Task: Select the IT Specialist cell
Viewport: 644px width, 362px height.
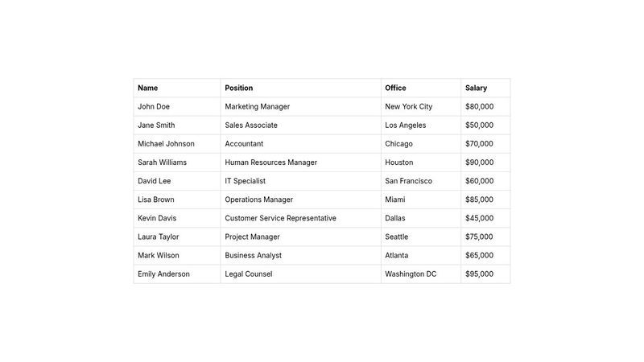Action: [246, 181]
